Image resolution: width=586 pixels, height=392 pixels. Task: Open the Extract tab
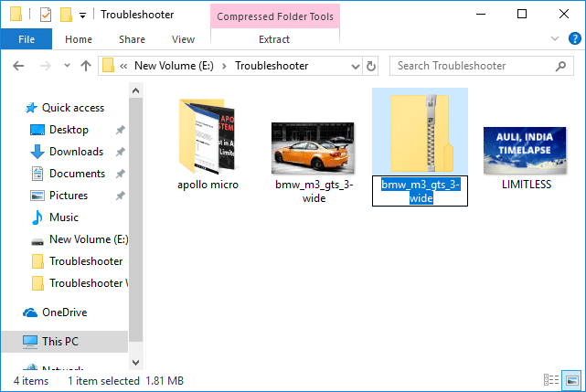coord(274,39)
